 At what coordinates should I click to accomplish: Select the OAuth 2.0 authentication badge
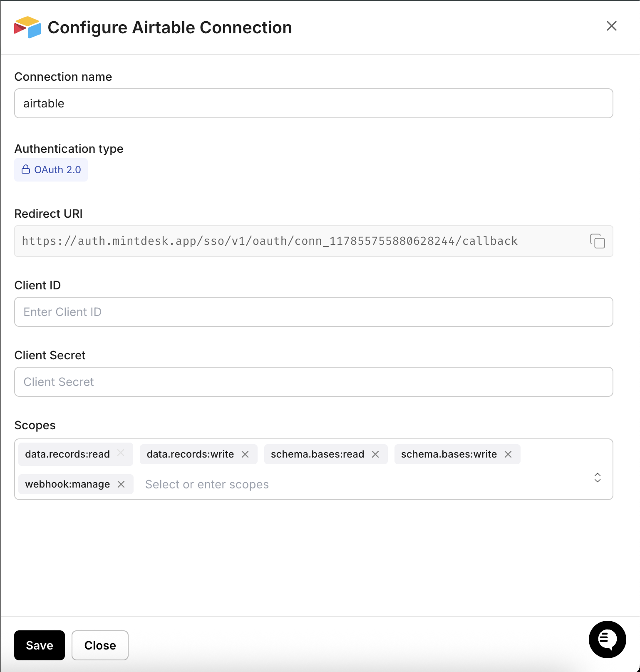pos(51,169)
